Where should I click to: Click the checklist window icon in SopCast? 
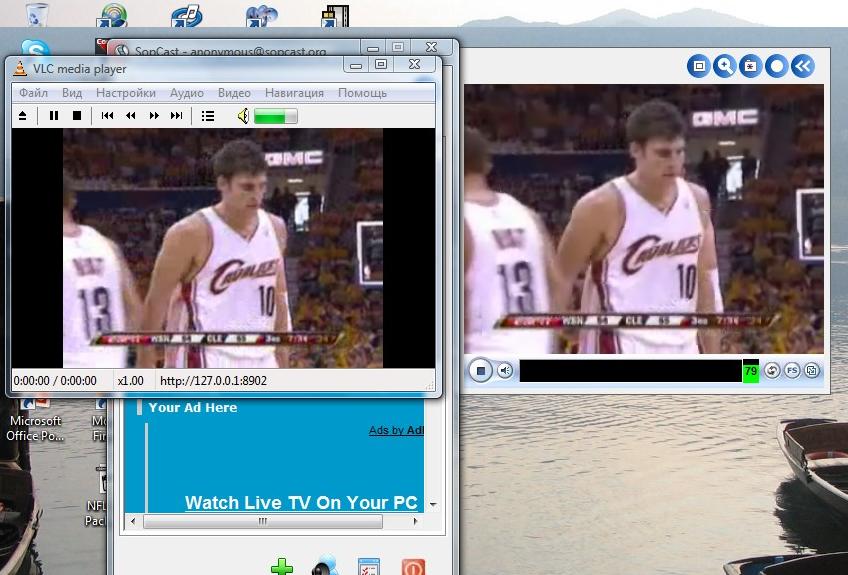(x=369, y=566)
